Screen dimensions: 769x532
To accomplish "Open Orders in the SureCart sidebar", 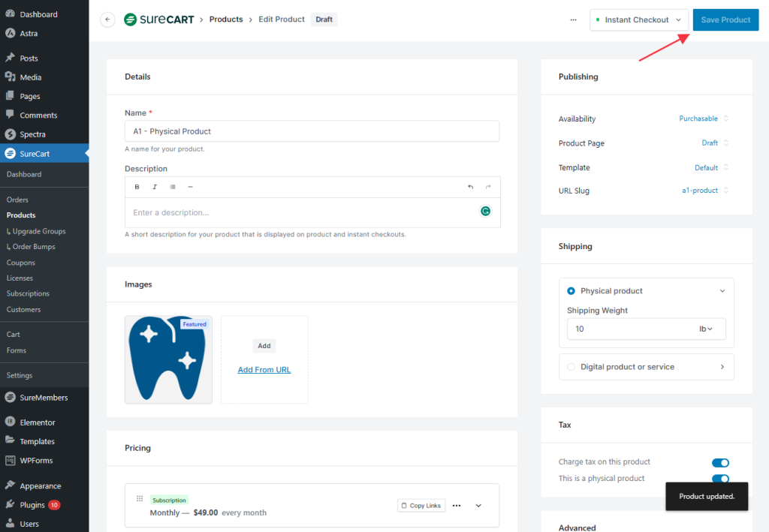I will pyautogui.click(x=17, y=200).
